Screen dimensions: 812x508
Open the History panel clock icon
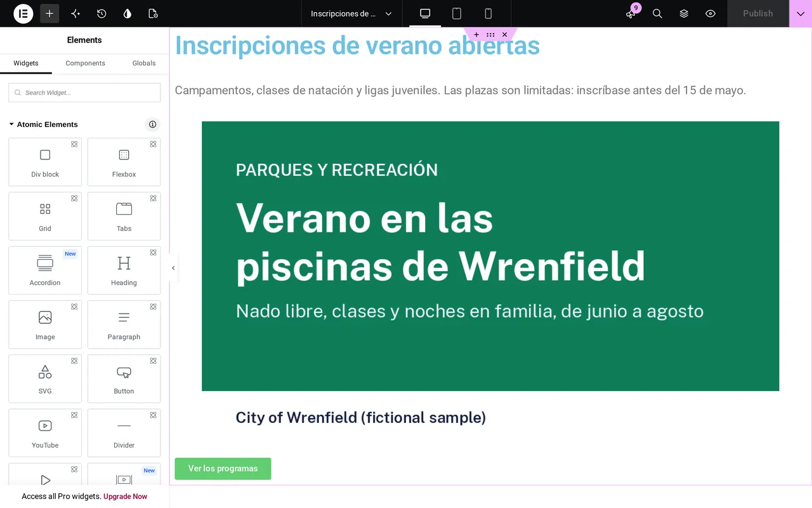[x=101, y=13]
